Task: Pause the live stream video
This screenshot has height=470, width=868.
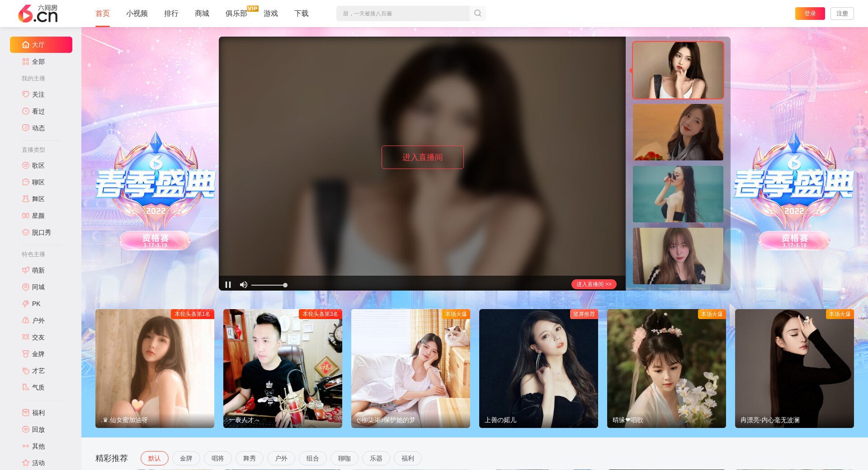Action: tap(228, 285)
